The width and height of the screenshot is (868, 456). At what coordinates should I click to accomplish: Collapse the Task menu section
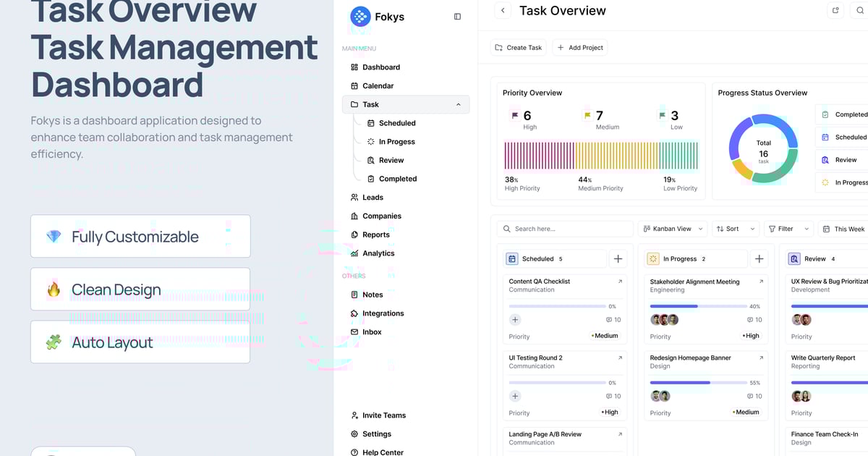[x=458, y=105]
